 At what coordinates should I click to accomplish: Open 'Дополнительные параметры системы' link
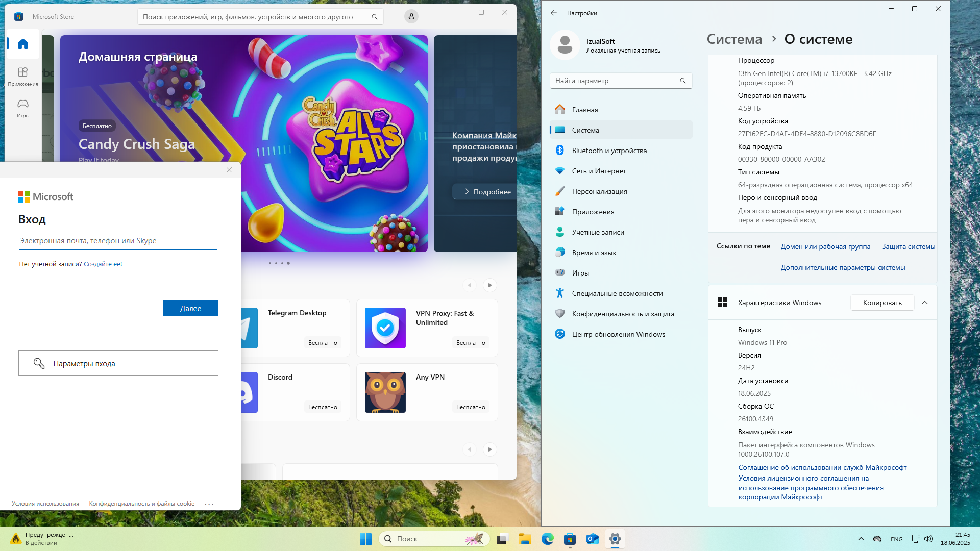[x=843, y=267]
